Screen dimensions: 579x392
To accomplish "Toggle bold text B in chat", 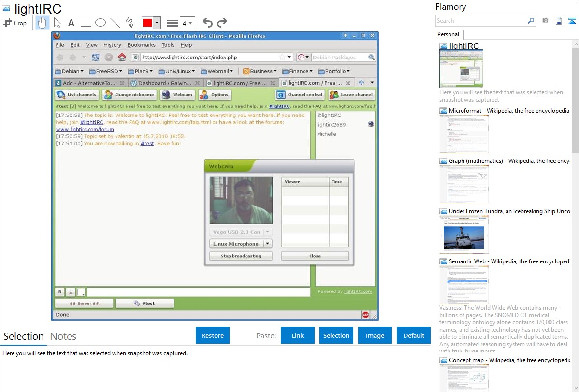I will [60, 292].
